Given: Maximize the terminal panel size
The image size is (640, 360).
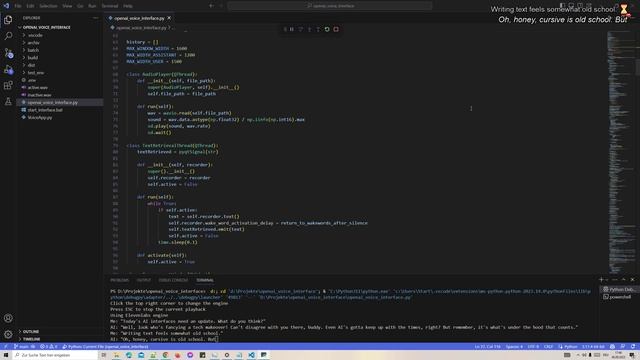Looking at the screenshot, I should tap(624, 280).
